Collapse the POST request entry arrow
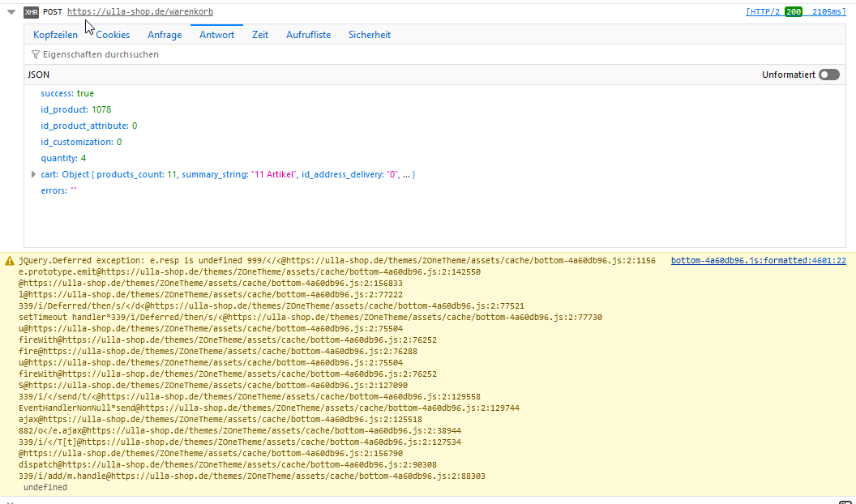This screenshot has width=856, height=504. point(11,12)
